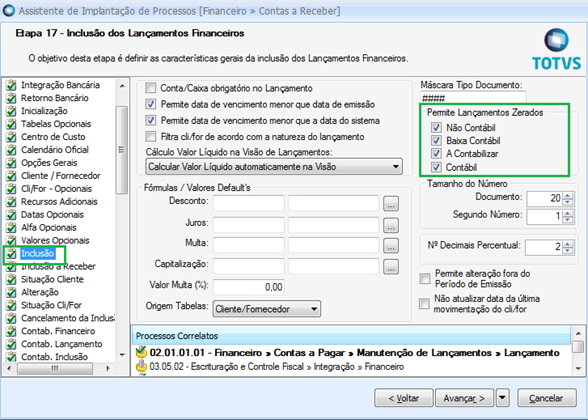Click the check icon beside Cancelamento da Inclusão
Screen dimensions: 588x420
11,318
